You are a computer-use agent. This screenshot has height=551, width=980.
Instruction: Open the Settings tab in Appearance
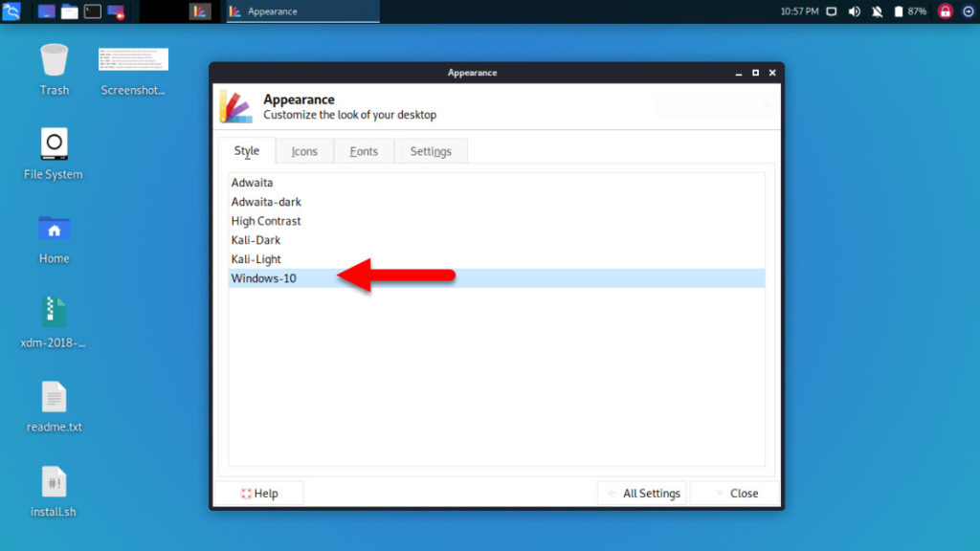[430, 151]
